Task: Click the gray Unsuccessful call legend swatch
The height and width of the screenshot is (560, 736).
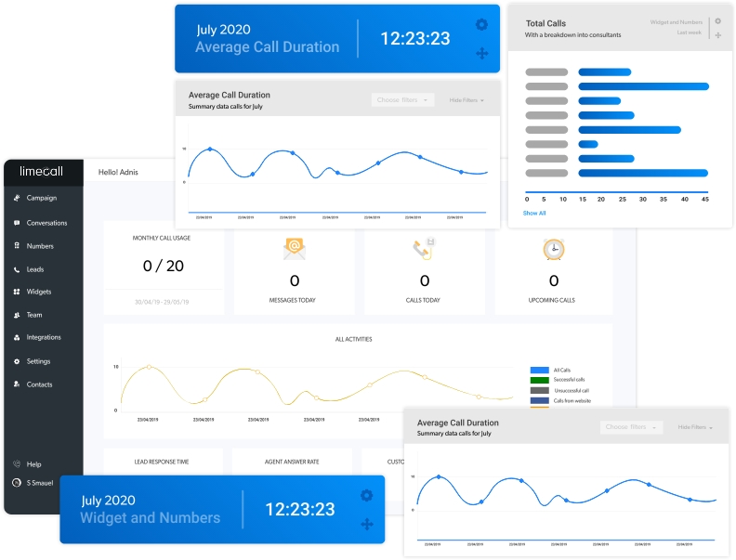Action: [539, 390]
